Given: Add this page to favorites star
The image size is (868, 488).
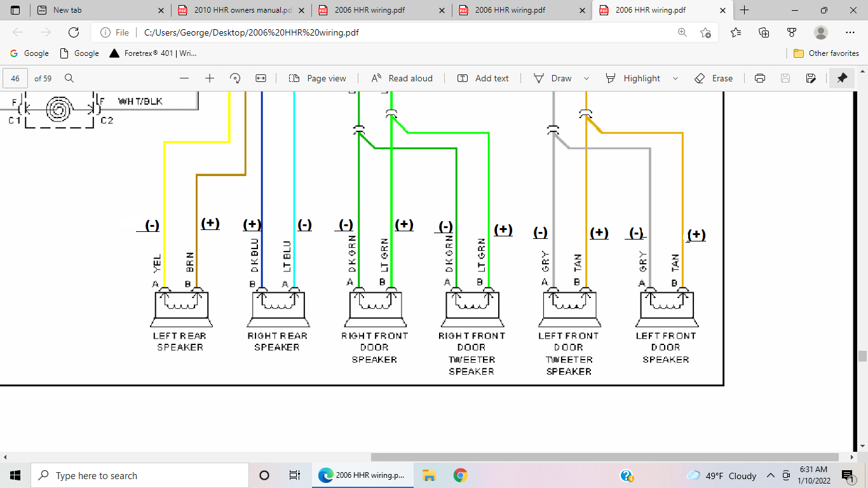Looking at the screenshot, I should pos(705,32).
